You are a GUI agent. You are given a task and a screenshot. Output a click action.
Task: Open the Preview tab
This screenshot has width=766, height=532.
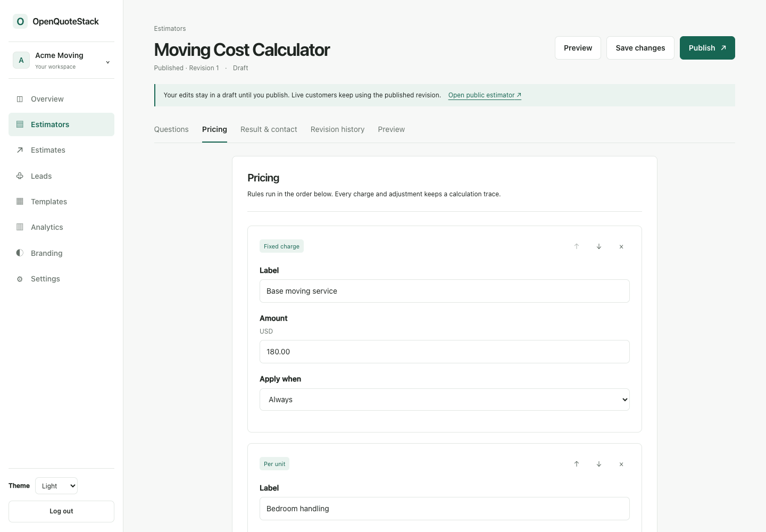coord(392,129)
